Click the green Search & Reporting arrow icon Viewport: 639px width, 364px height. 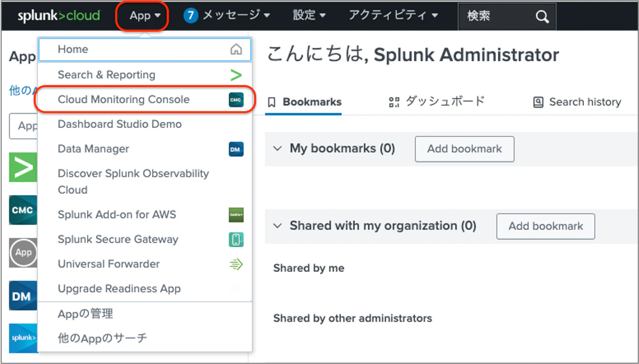click(236, 75)
